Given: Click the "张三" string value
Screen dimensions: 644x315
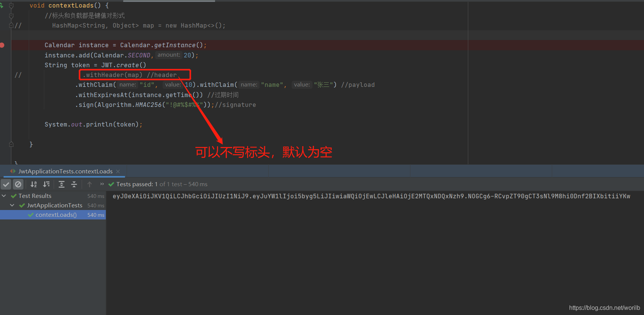Looking at the screenshot, I should click(x=323, y=85).
